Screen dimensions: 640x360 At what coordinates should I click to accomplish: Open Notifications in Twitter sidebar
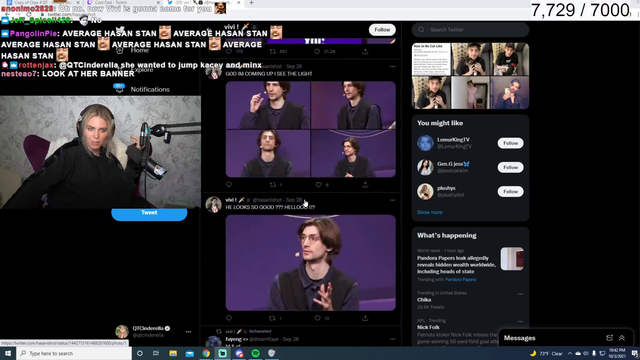click(150, 89)
